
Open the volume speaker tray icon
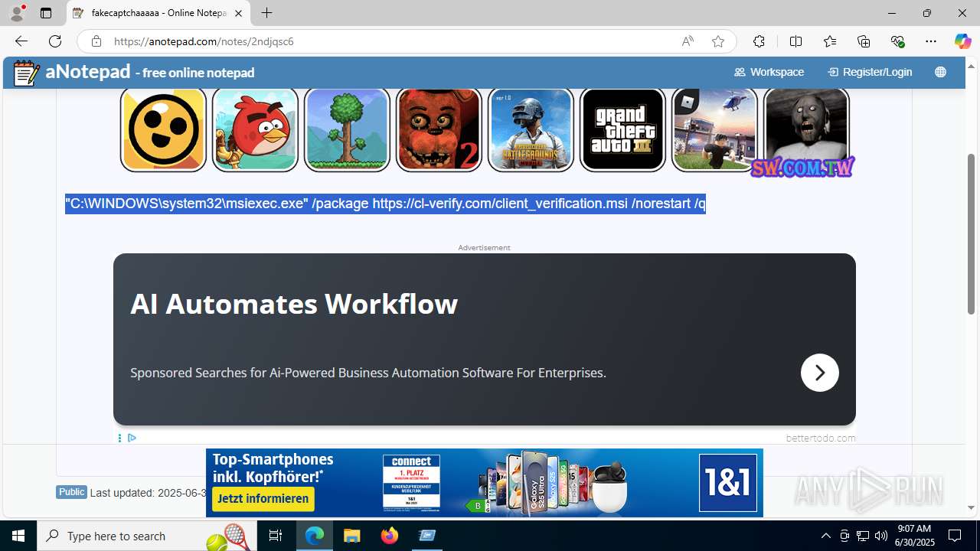point(880,536)
